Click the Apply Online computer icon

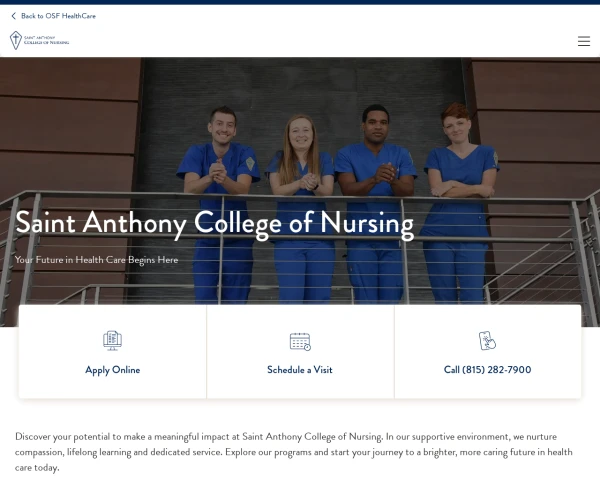click(x=112, y=341)
